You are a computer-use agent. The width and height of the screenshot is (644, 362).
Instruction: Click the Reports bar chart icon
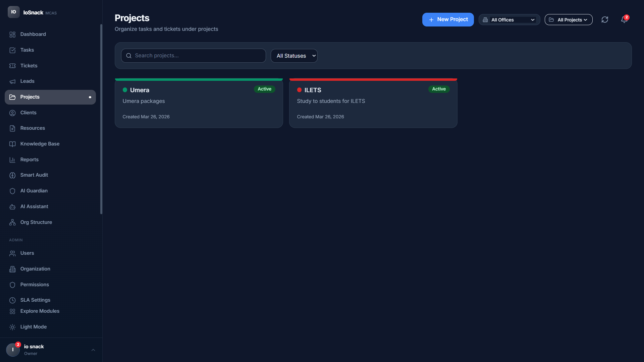click(12, 160)
